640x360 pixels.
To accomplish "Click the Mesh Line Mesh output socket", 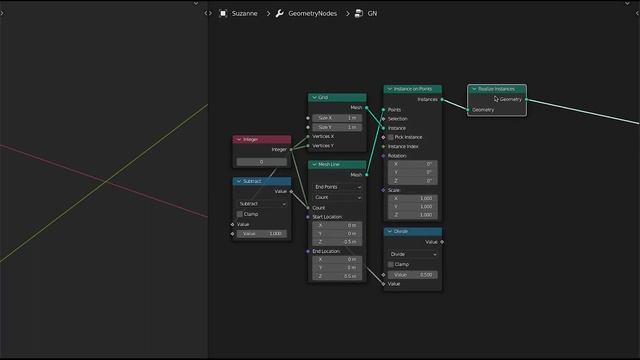I will tap(367, 175).
